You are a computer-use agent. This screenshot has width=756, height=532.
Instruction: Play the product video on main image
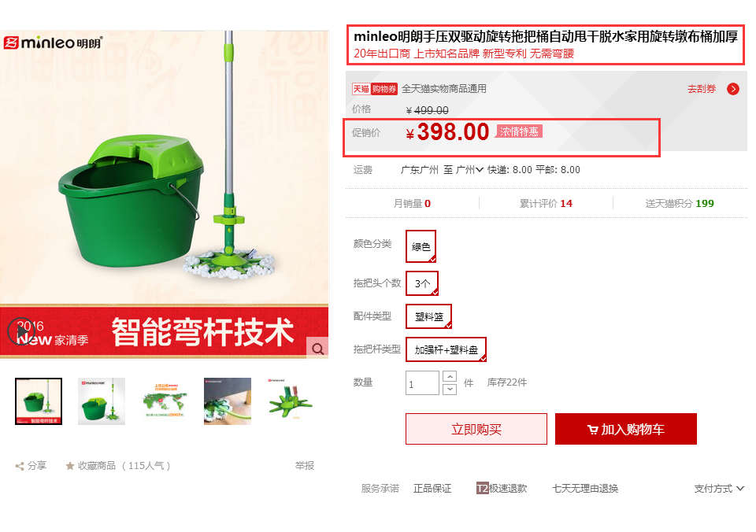[21, 331]
